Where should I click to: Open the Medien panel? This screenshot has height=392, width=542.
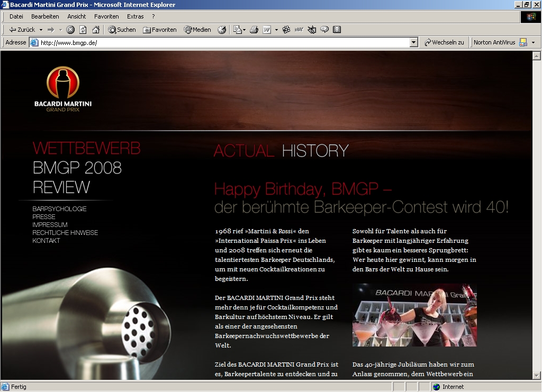(197, 30)
